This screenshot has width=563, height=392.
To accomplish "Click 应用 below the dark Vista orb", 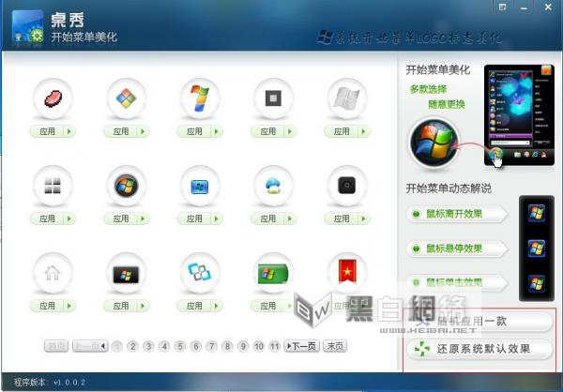I will click(121, 219).
